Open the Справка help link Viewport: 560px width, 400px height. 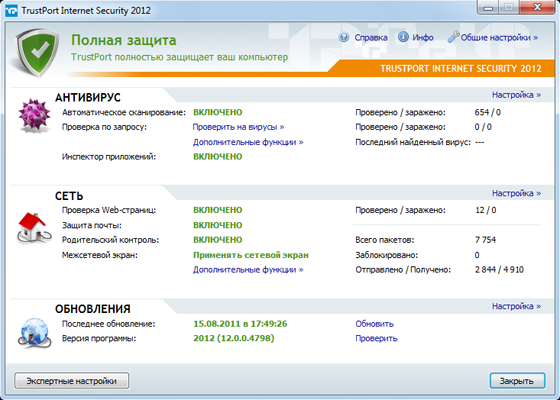click(x=371, y=38)
